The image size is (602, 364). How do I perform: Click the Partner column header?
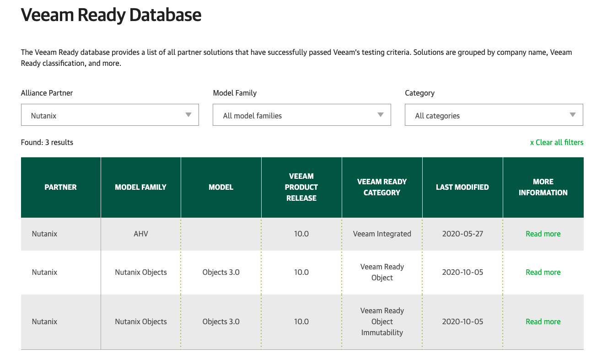point(60,187)
